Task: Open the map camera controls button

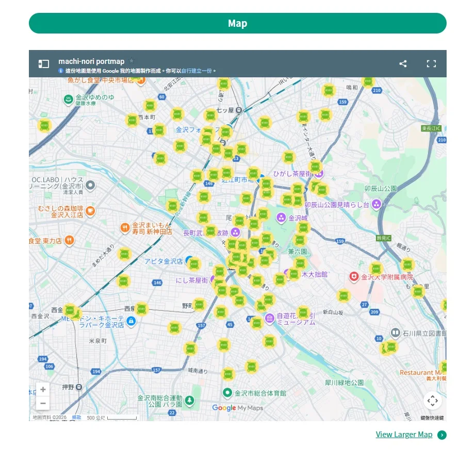Action: pyautogui.click(x=432, y=401)
